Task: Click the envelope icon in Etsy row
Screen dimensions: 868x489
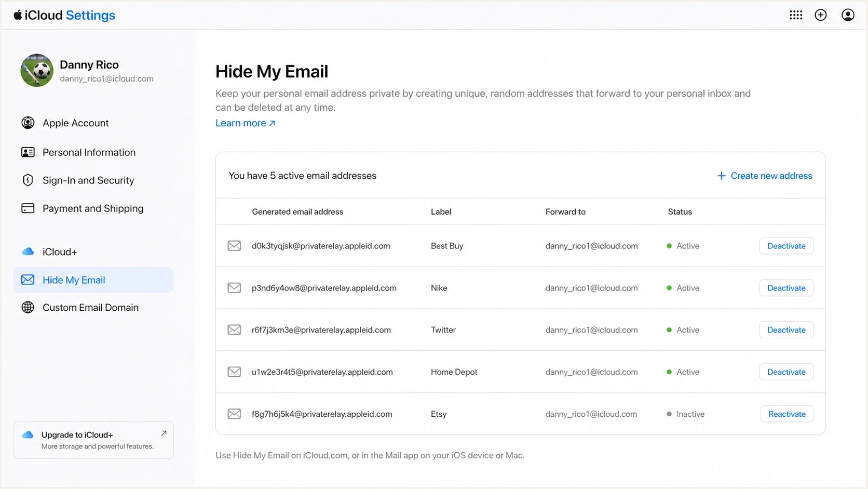Action: coord(234,414)
